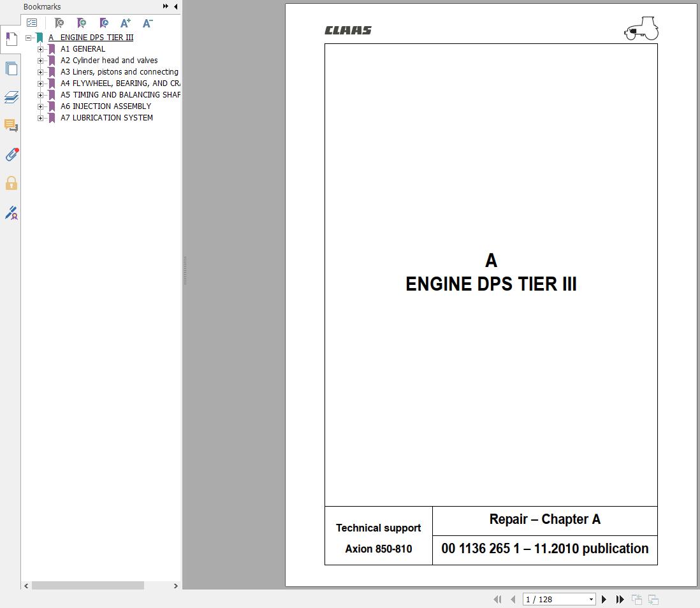Collapse the Bookmarks panel with left arrow
Viewport: 700px width, 608px height.
(x=175, y=6)
